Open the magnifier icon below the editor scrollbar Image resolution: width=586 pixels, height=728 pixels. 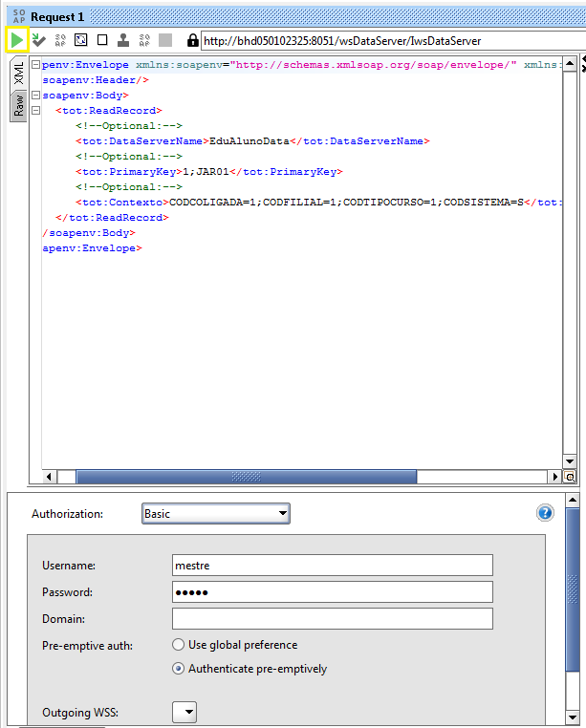569,477
